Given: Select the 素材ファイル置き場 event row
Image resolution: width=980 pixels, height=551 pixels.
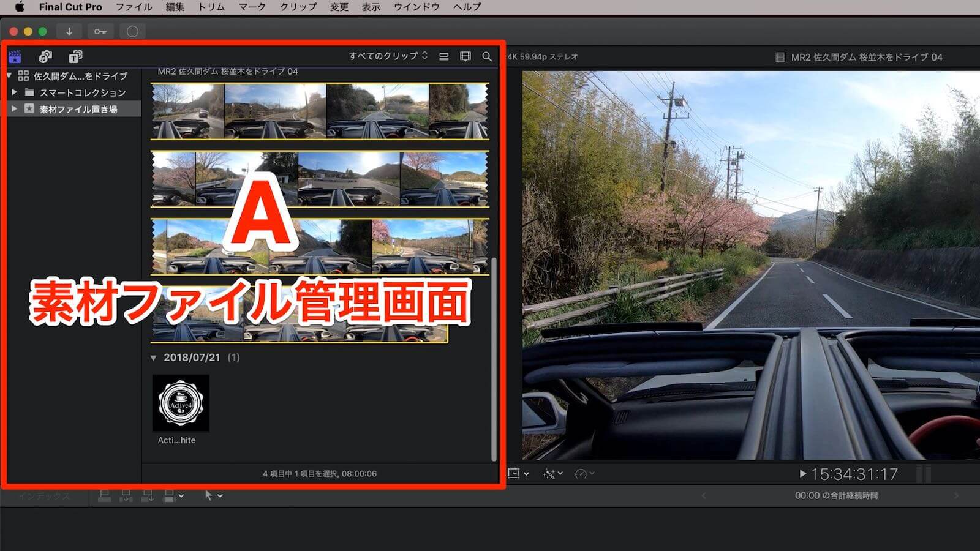Looking at the screenshot, I should (73, 109).
